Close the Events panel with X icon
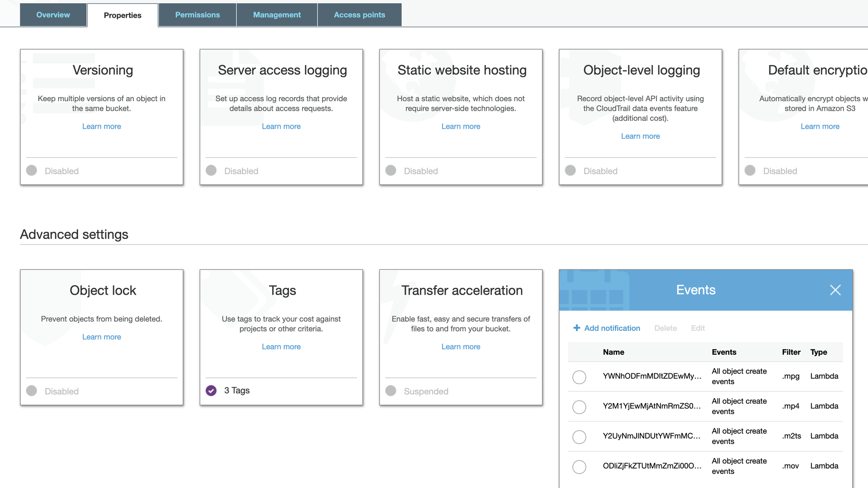 point(835,290)
